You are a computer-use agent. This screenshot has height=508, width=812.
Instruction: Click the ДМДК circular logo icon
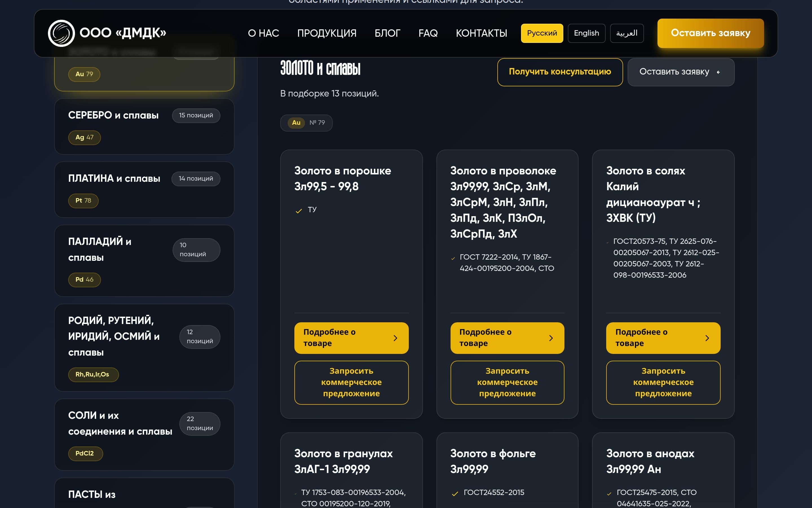coord(61,33)
